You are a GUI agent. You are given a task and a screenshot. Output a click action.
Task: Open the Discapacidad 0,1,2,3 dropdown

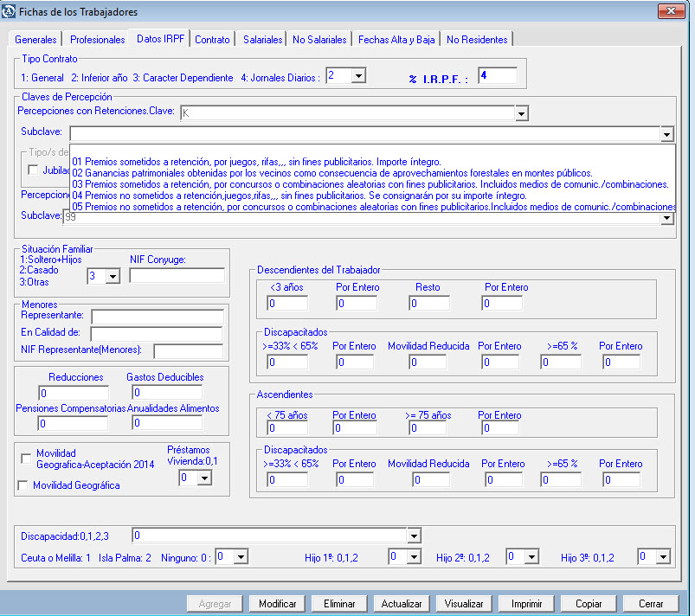coord(414,536)
